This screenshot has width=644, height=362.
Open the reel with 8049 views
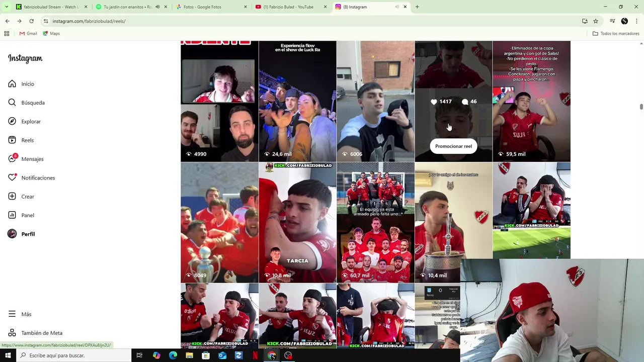click(219, 222)
